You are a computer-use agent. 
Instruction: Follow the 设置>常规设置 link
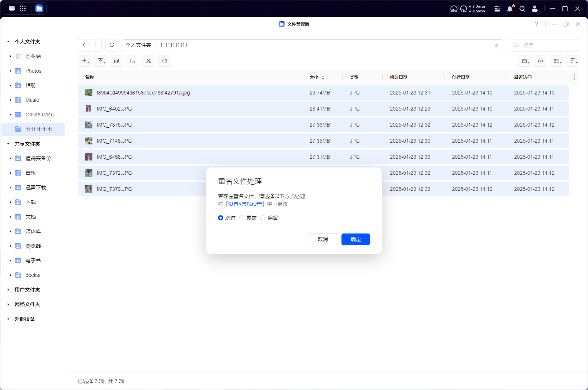245,204
